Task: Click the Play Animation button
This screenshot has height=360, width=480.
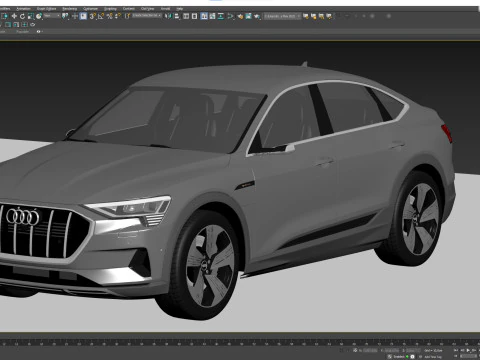Action: pos(468,350)
